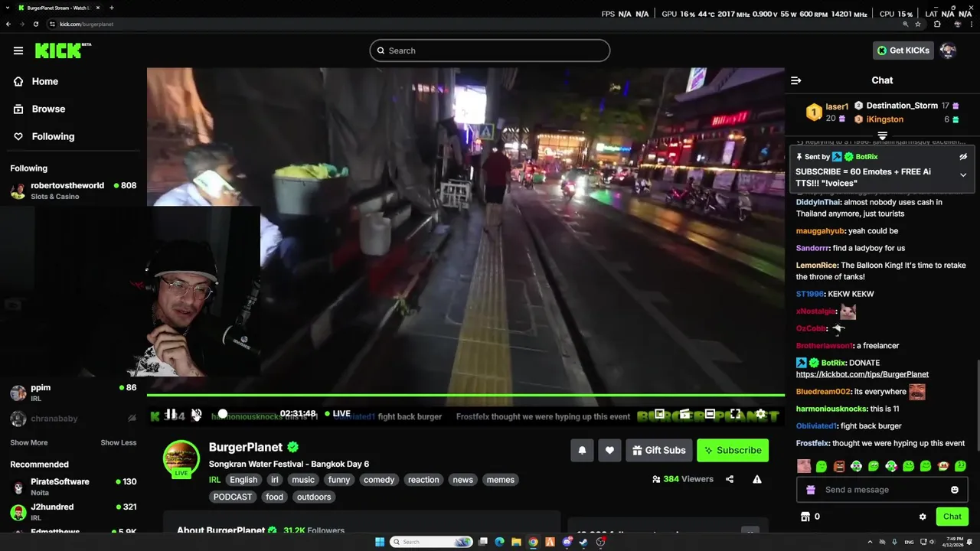This screenshot has width=980, height=551.
Task: Adjust the volume slider knob
Action: point(223,414)
